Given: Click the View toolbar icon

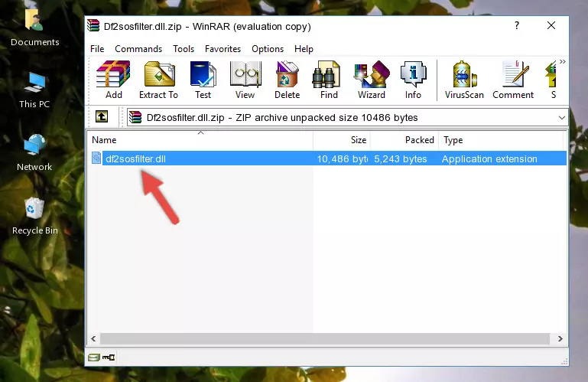Looking at the screenshot, I should (245, 80).
